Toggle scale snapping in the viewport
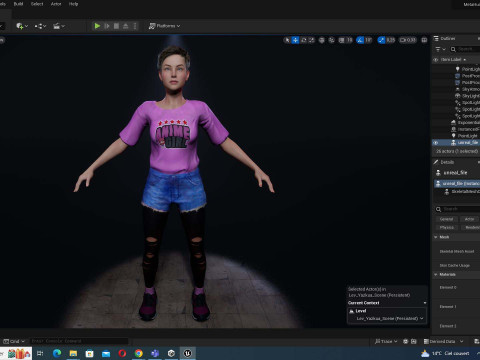 (382, 40)
